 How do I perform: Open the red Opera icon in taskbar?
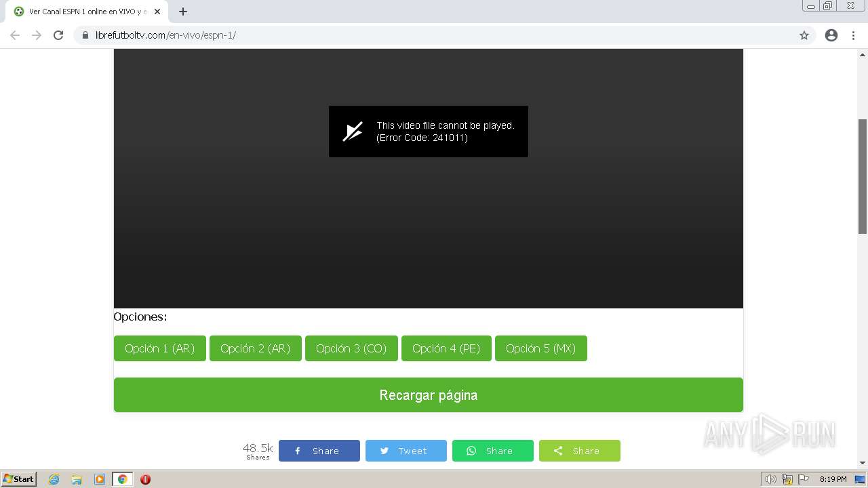[x=145, y=479]
